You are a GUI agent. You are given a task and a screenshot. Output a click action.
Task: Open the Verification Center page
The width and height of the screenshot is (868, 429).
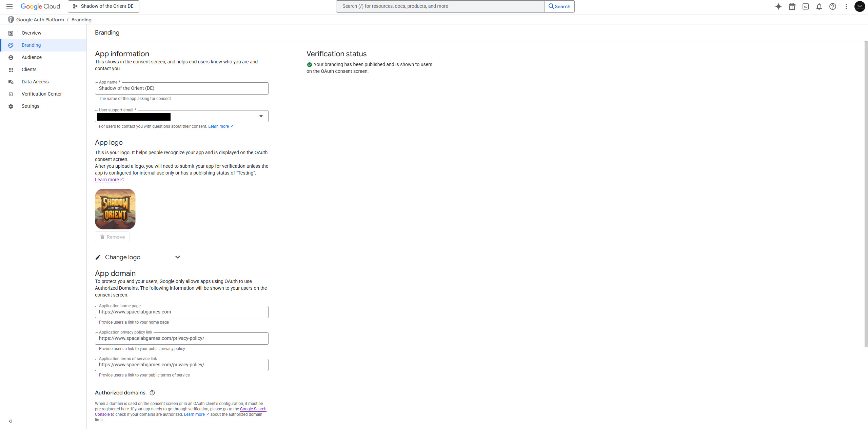tap(42, 94)
